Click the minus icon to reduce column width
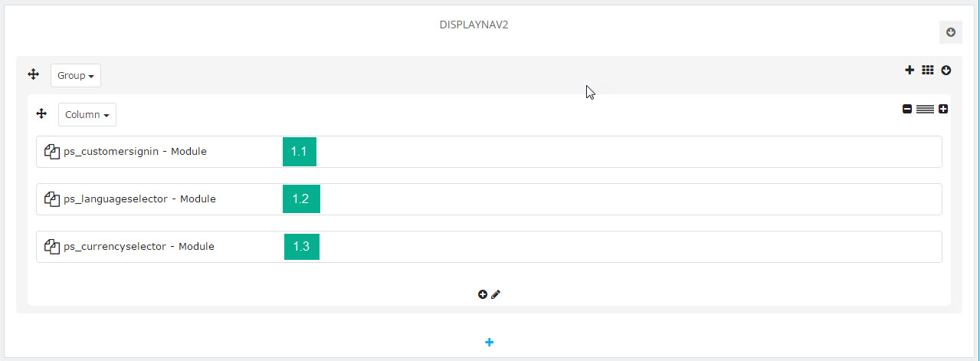The image size is (980, 361). point(907,109)
